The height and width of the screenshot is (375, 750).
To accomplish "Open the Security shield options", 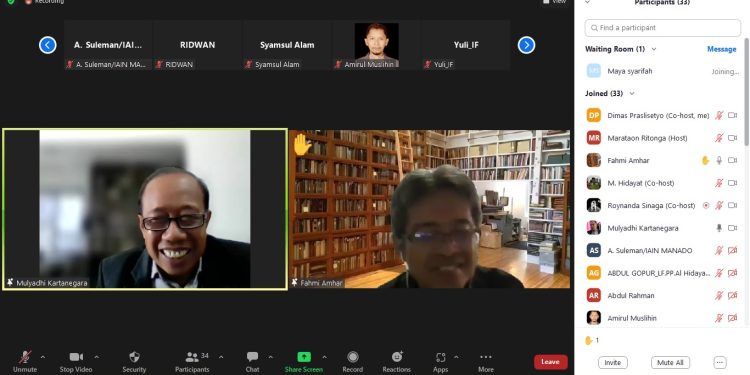I will tap(134, 357).
